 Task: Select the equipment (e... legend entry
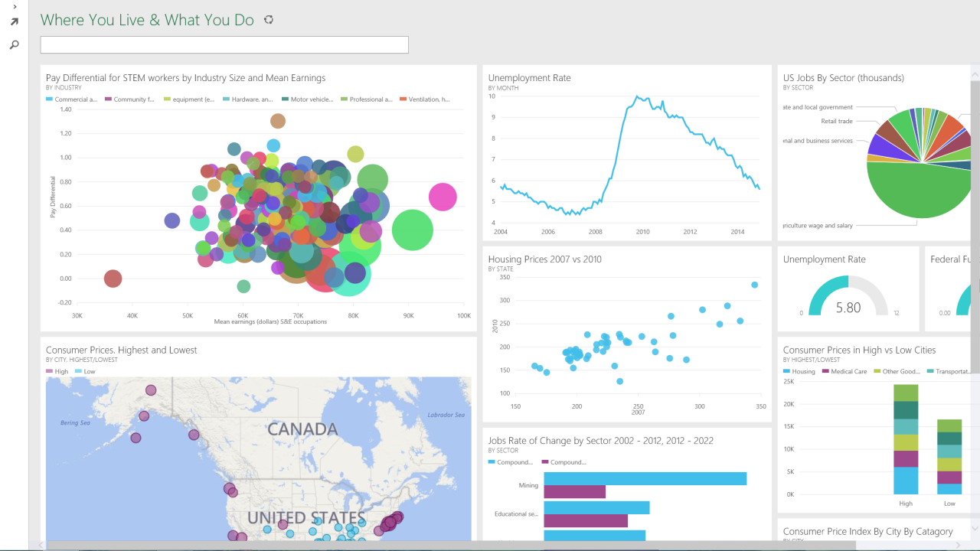coord(189,99)
